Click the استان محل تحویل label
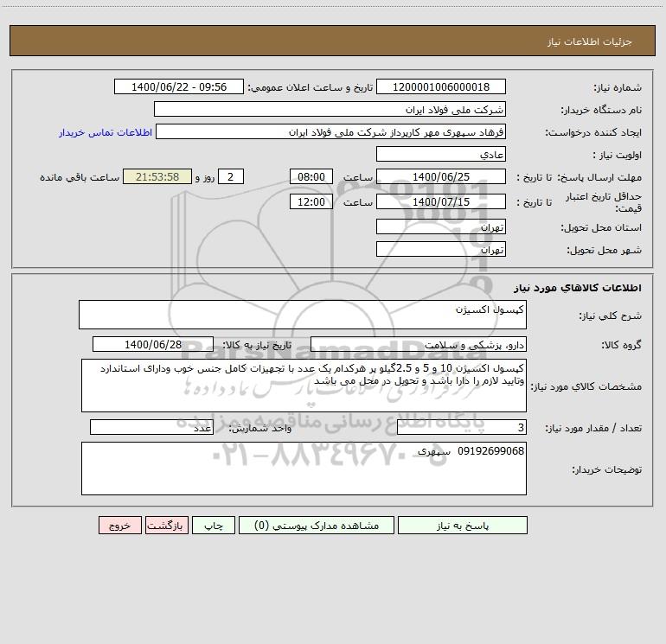This screenshot has height=644, width=666. pos(601,228)
